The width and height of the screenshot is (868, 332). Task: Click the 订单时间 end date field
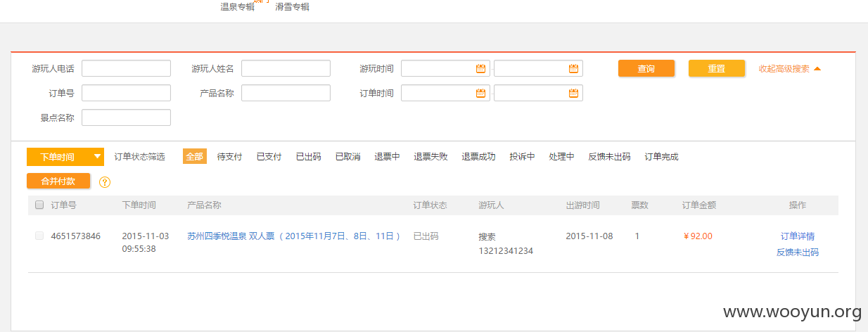[x=538, y=93]
